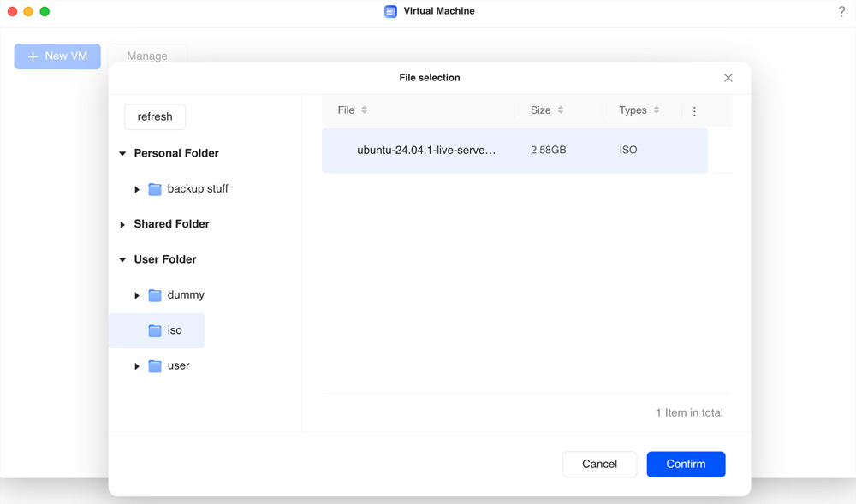
Task: Expand the dummy folder arrow
Action: (x=137, y=295)
